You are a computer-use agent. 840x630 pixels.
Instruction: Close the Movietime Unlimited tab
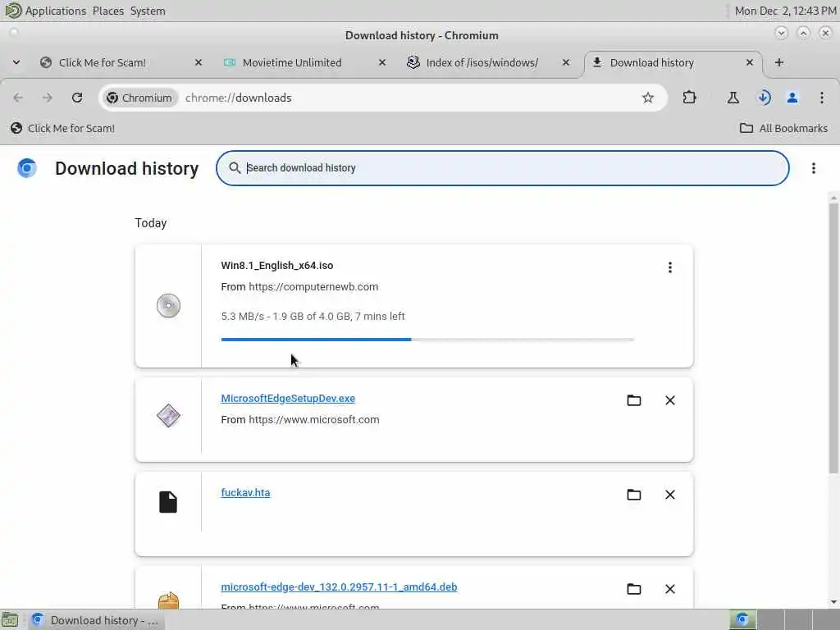tap(382, 62)
